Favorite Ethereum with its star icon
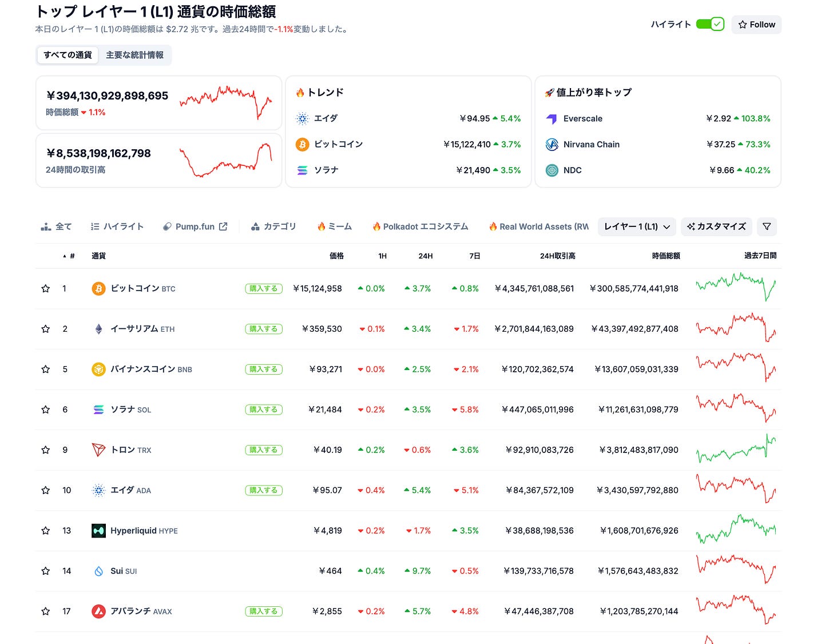The width and height of the screenshot is (833, 644). pyautogui.click(x=46, y=329)
